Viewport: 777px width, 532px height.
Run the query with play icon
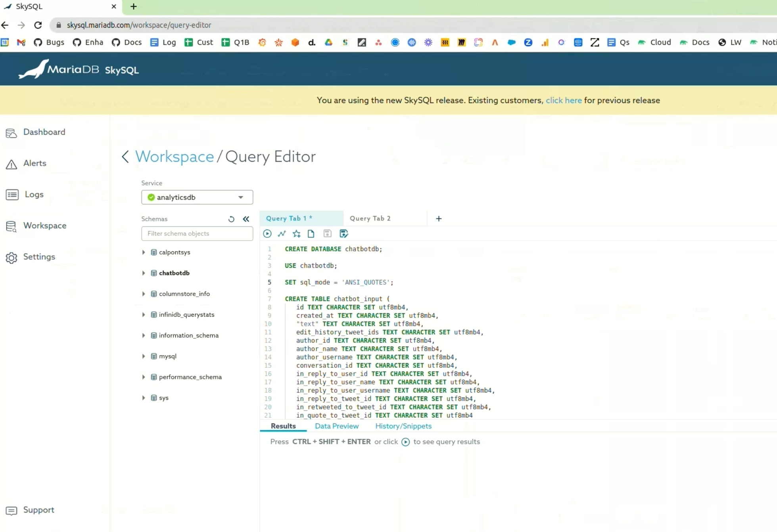pos(267,233)
